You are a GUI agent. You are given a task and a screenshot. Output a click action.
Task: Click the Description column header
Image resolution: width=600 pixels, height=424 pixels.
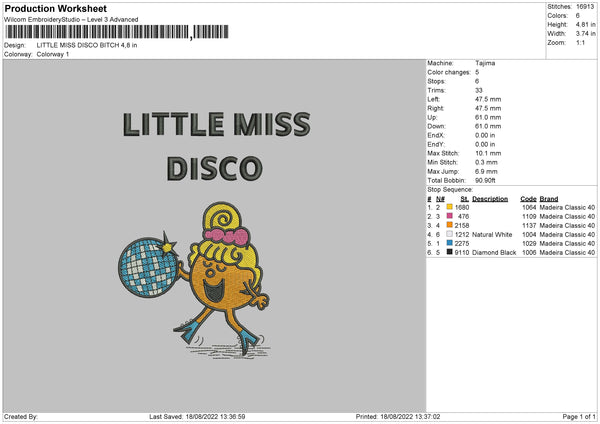point(490,199)
